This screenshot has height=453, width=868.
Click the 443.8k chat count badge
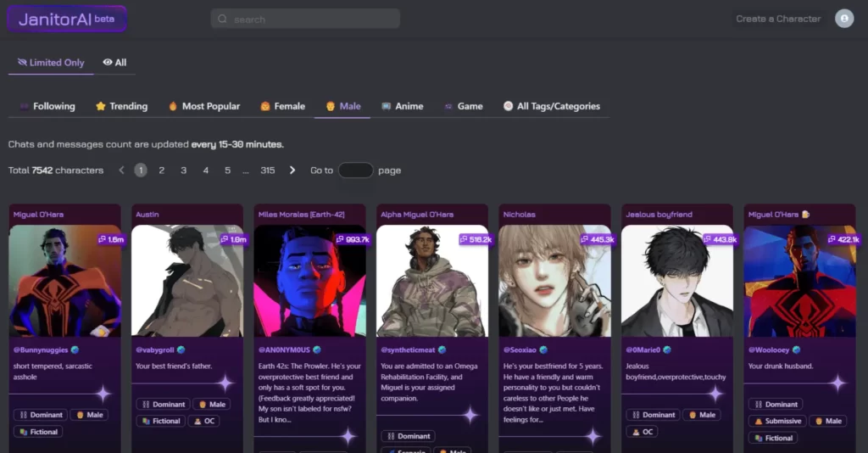tap(721, 239)
